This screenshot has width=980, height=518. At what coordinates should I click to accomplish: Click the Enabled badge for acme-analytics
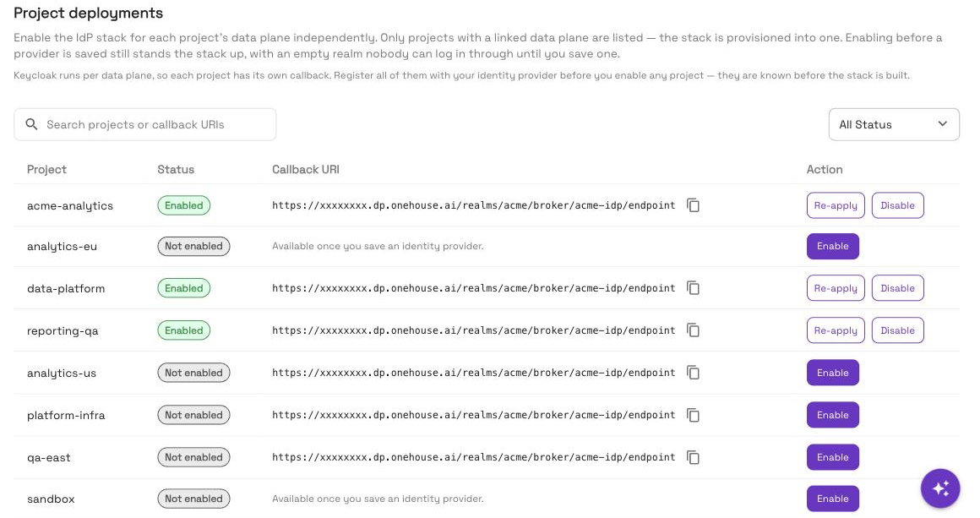tap(184, 205)
